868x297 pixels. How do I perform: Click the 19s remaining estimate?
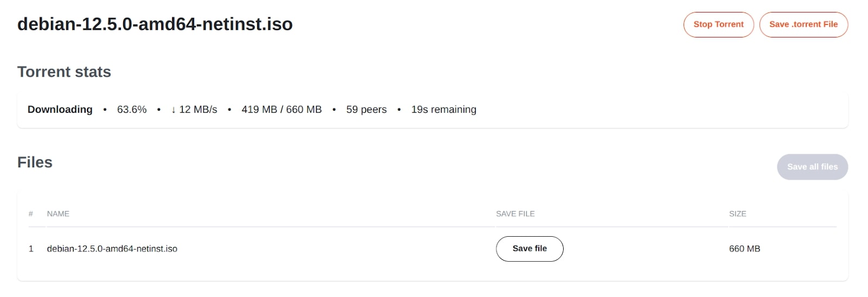(444, 110)
